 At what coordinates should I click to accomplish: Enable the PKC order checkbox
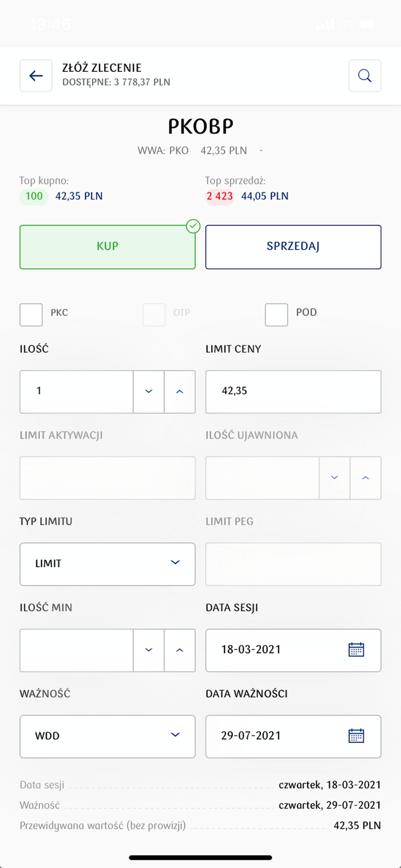[31, 314]
